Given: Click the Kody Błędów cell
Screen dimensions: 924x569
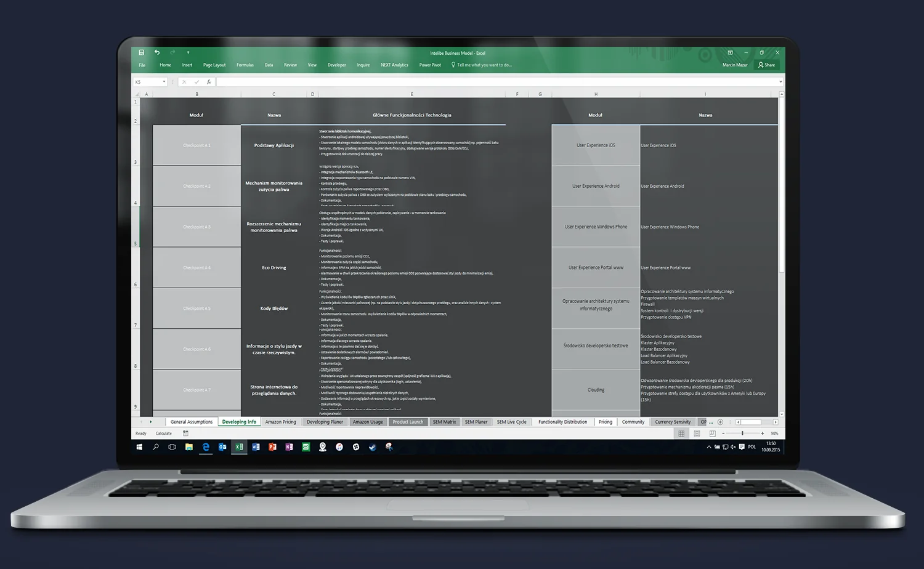Looking at the screenshot, I should click(274, 309).
